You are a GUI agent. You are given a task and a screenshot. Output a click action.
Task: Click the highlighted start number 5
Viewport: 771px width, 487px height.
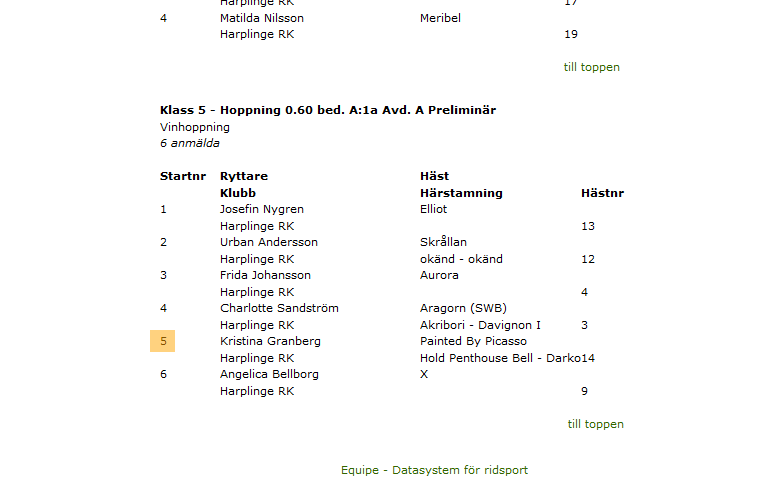click(163, 341)
